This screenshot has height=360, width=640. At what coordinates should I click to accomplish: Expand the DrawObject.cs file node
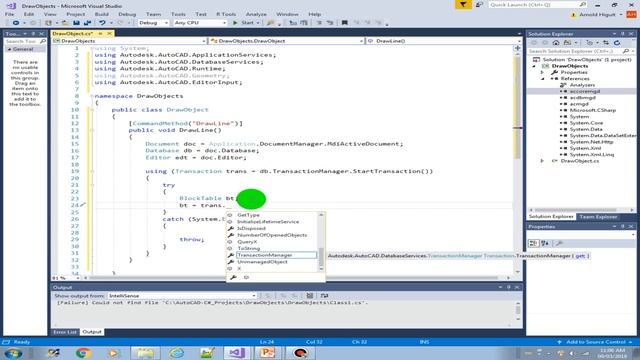click(542, 161)
